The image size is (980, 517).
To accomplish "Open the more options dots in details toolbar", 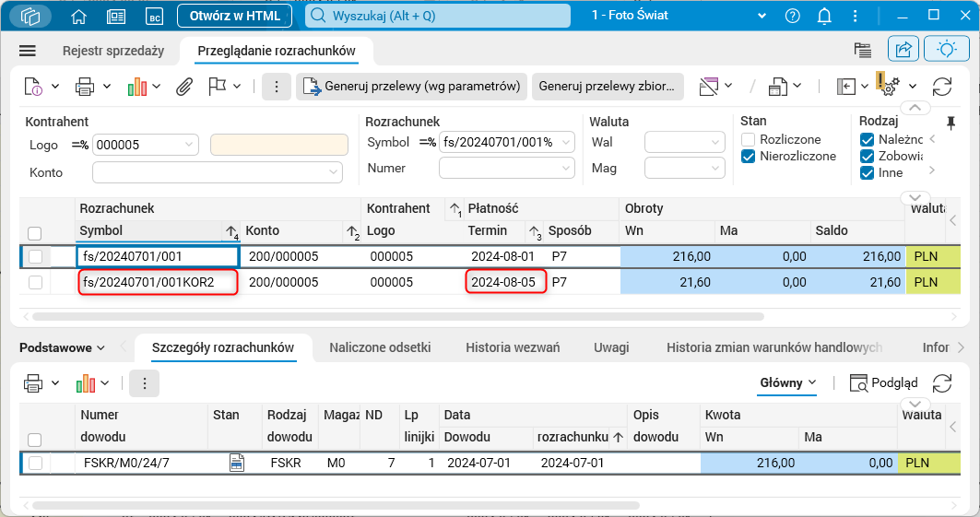I will pyautogui.click(x=145, y=382).
